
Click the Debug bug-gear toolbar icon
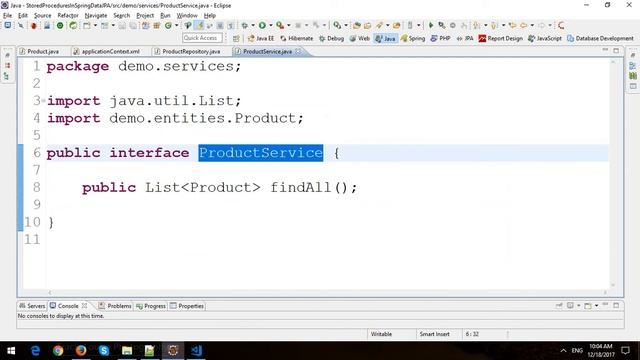coord(244,25)
